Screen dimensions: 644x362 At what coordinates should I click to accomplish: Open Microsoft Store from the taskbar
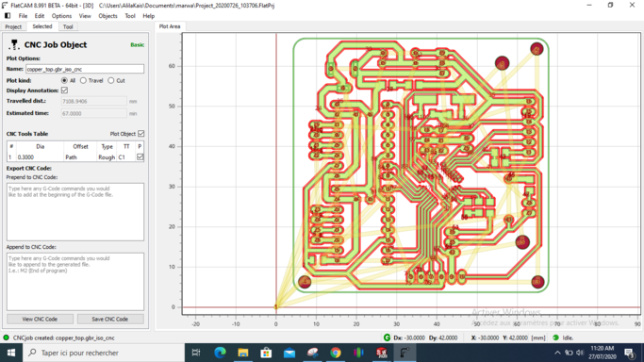pos(266,353)
